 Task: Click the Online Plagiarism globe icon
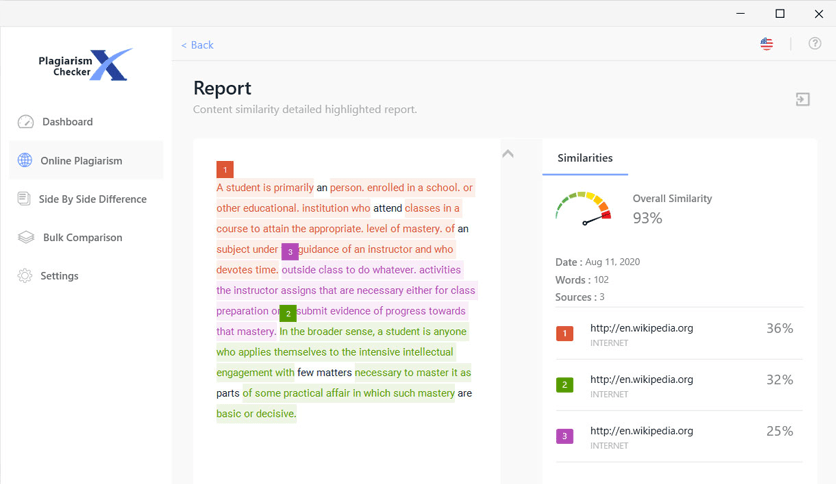[25, 160]
